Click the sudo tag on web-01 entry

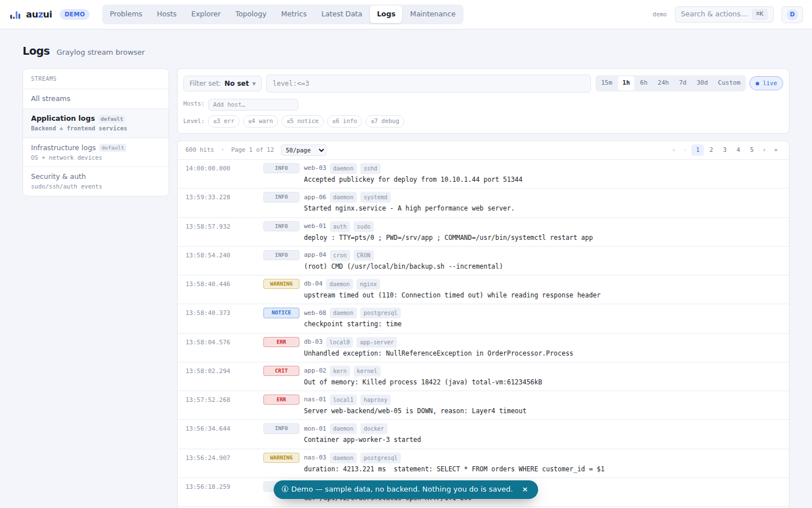(x=364, y=226)
